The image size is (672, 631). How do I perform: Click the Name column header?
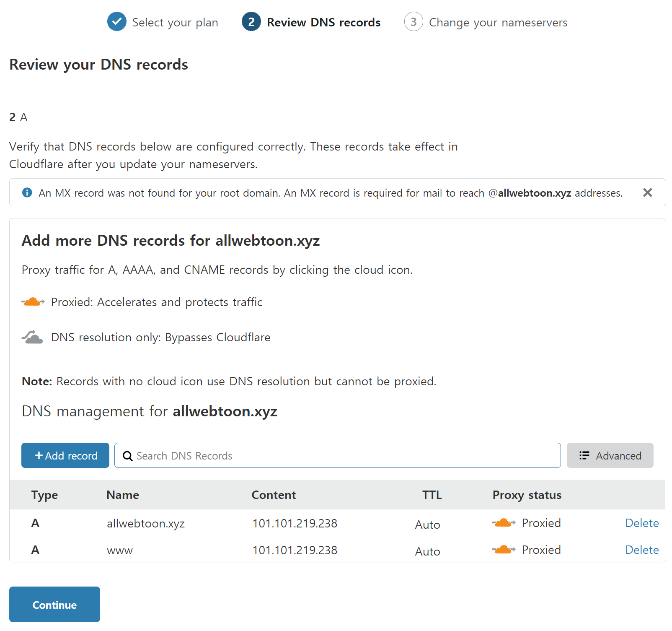[123, 495]
